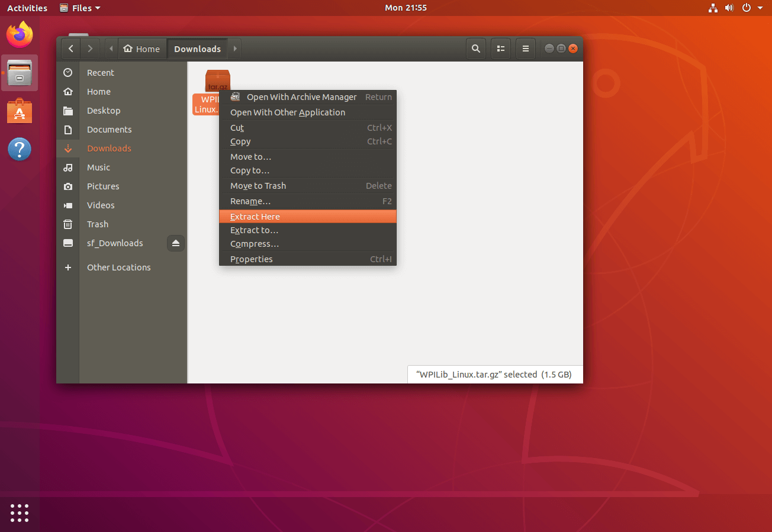Go to Trash in sidebar
The image size is (772, 532).
(98, 224)
